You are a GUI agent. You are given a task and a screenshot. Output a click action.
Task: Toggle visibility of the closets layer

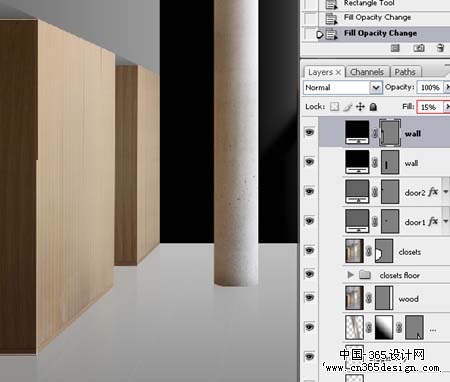pos(309,251)
